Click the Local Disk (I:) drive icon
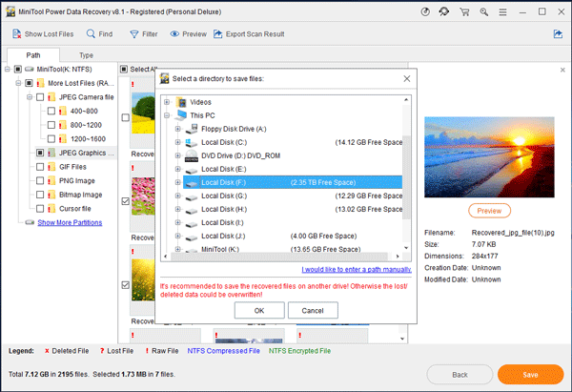The width and height of the screenshot is (572, 392). [192, 224]
